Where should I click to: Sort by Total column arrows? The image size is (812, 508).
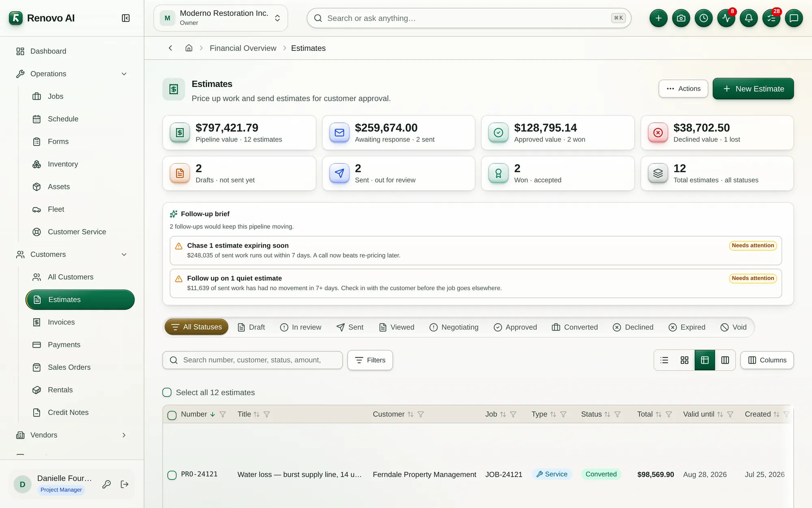pos(659,414)
